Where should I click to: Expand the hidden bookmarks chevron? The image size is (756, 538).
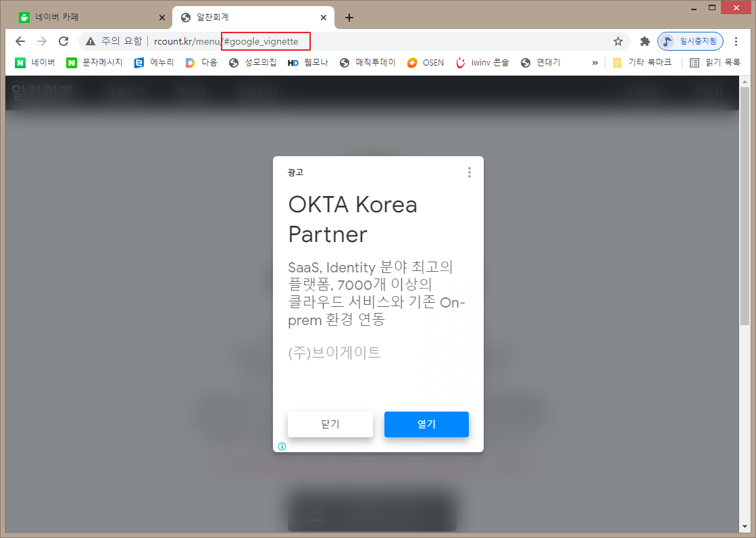595,63
